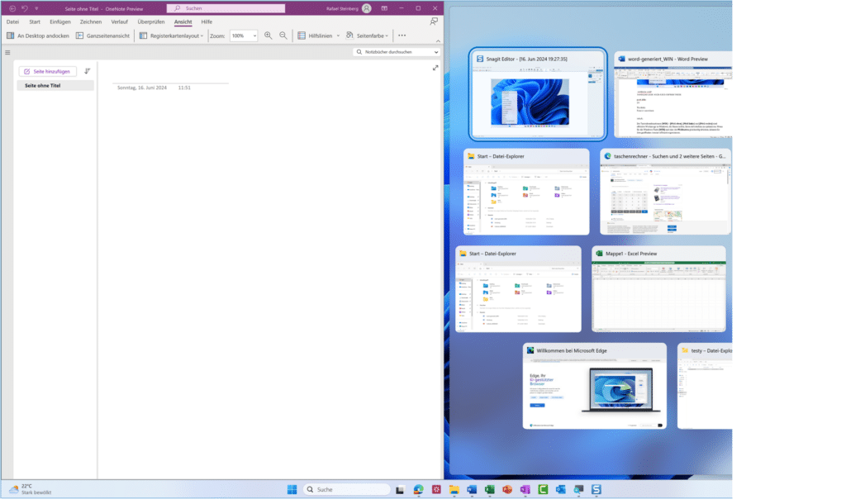This screenshot has width=846, height=504.
Task: Open Excel from the Windows taskbar
Action: (489, 490)
